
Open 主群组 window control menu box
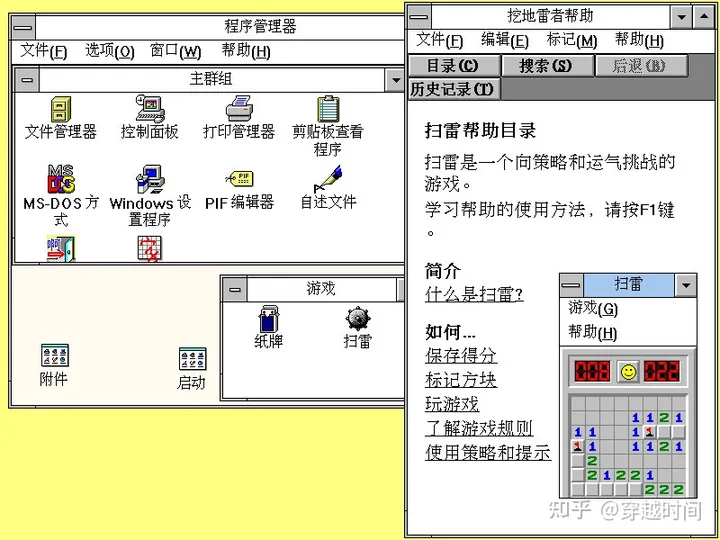(x=27, y=80)
